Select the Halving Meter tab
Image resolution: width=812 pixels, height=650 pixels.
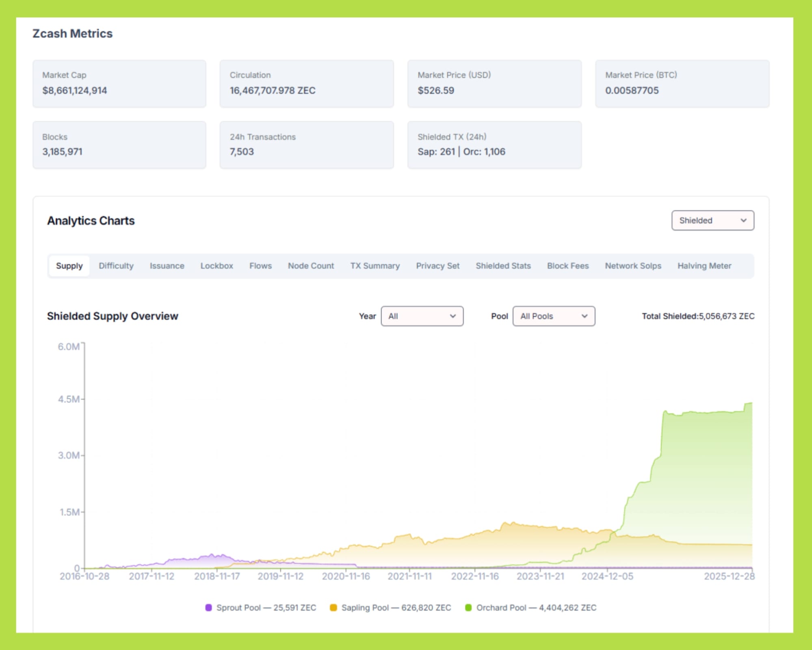pos(704,266)
